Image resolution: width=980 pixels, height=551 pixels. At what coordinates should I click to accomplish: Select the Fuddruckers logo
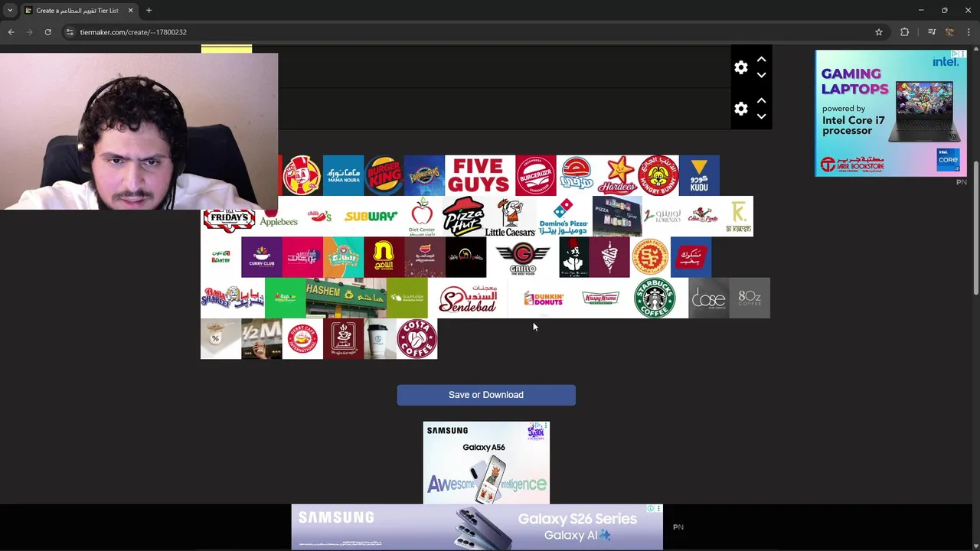[424, 175]
